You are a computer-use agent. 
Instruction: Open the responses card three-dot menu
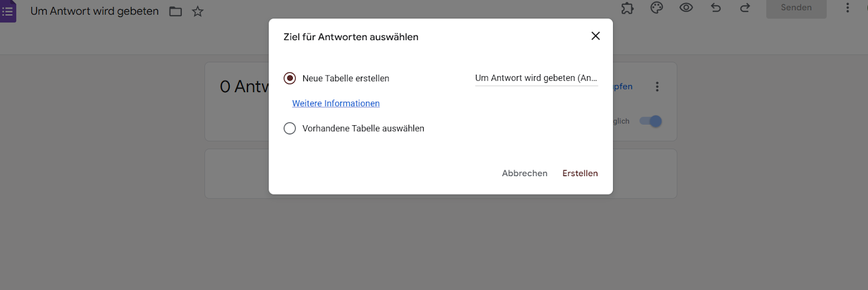pyautogui.click(x=657, y=87)
